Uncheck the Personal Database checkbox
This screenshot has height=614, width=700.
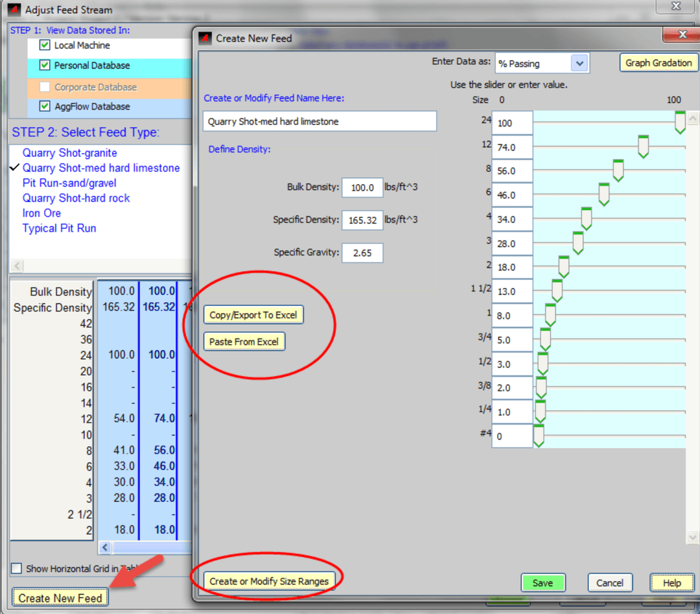pyautogui.click(x=45, y=65)
